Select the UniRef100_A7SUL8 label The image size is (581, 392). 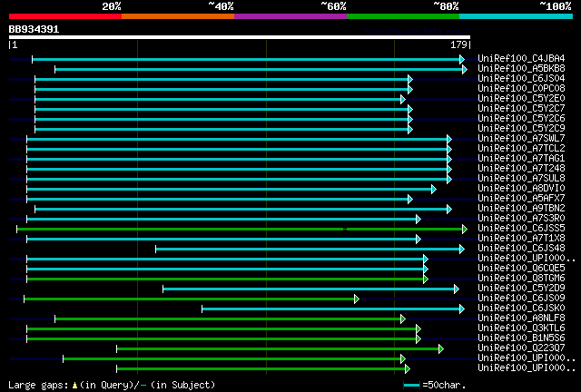521,179
